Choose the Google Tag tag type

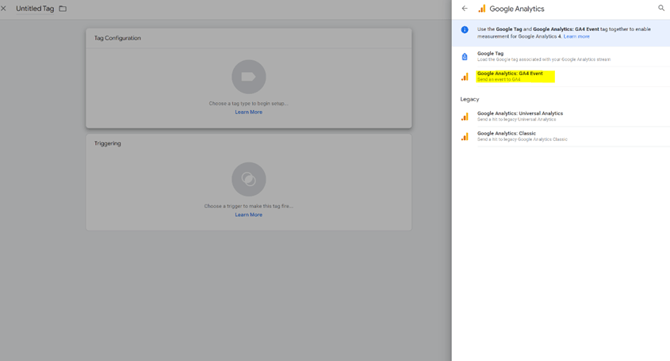(x=561, y=56)
